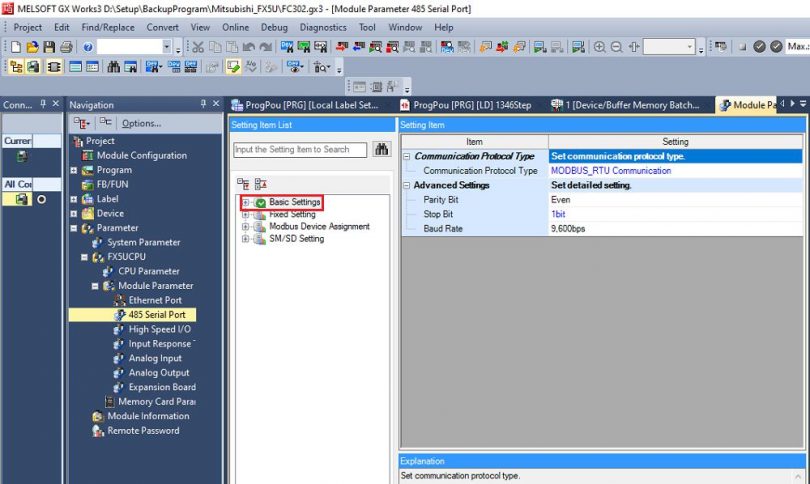Collapse the Advanced Settings group
810x484 pixels.
click(x=407, y=185)
